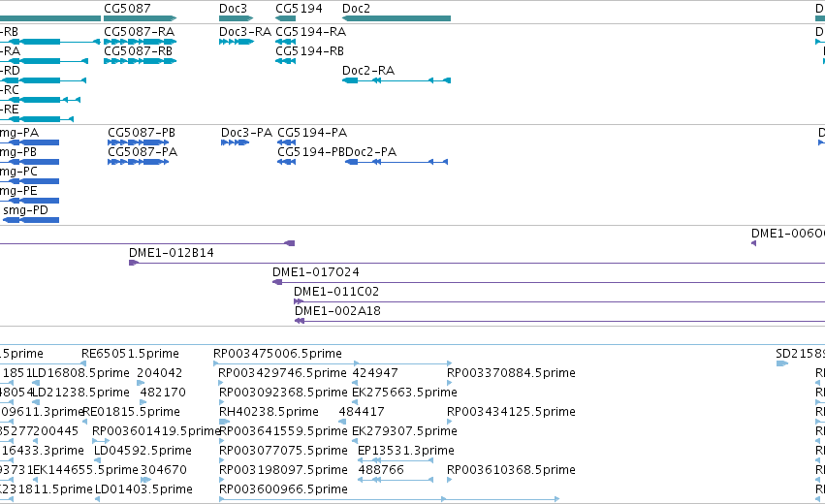Click the RH40238.5prime EST glyph
The image size is (825, 504).
click(x=225, y=422)
